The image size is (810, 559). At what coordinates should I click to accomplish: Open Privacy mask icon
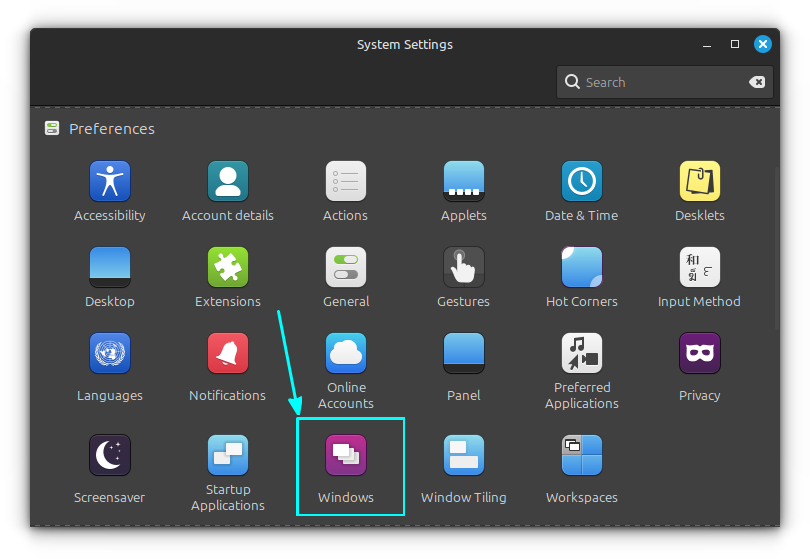tap(700, 354)
